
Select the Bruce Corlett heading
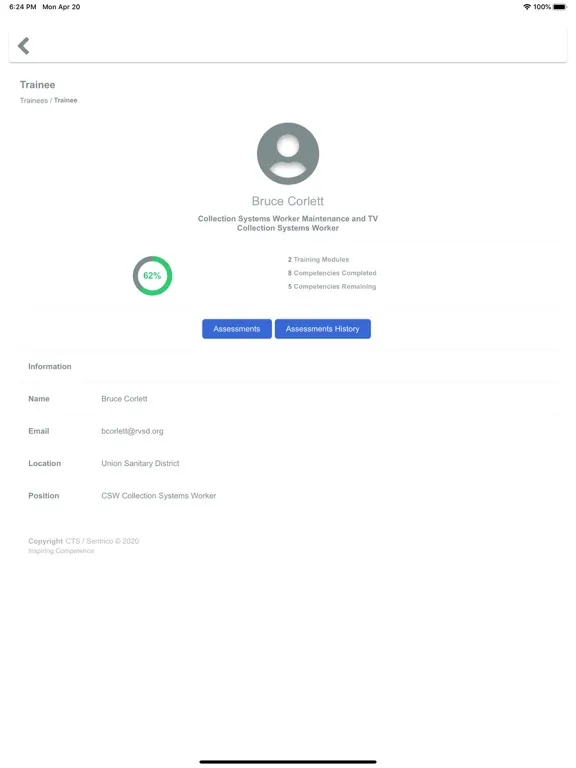tap(288, 201)
